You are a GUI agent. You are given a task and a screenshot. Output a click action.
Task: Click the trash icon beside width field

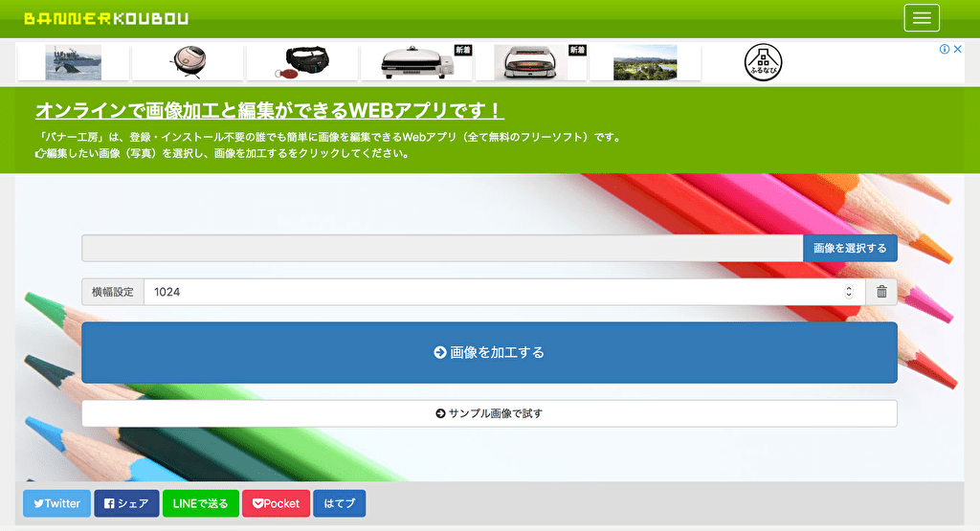point(881,292)
